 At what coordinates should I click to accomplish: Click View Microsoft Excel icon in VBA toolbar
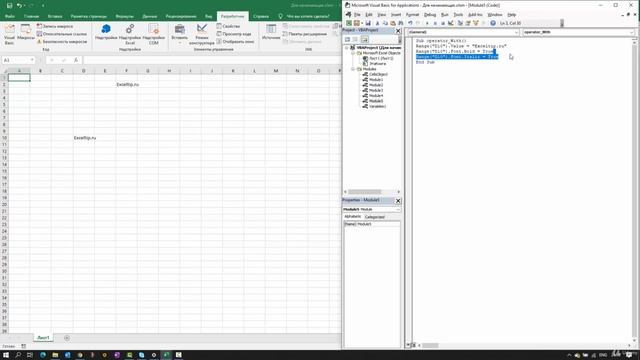pos(349,23)
